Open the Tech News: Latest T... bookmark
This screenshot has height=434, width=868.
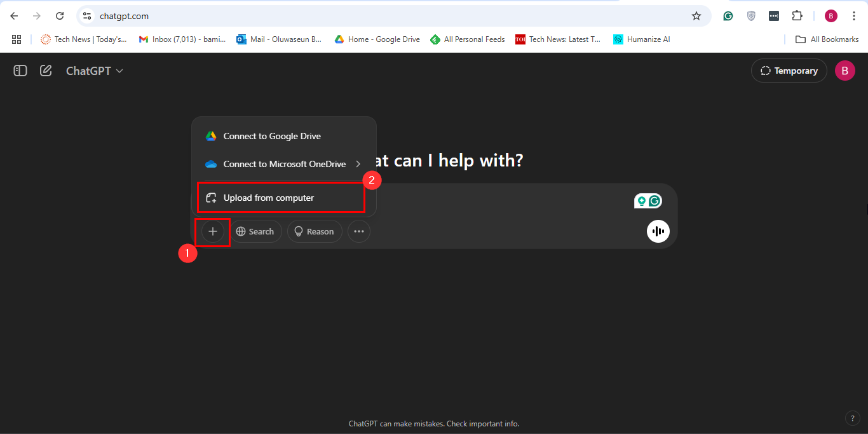[x=558, y=39]
